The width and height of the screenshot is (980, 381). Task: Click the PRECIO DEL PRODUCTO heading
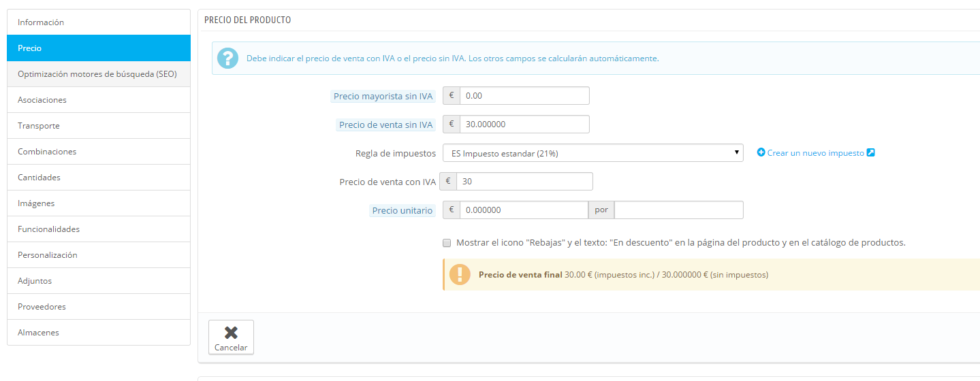pyautogui.click(x=247, y=20)
